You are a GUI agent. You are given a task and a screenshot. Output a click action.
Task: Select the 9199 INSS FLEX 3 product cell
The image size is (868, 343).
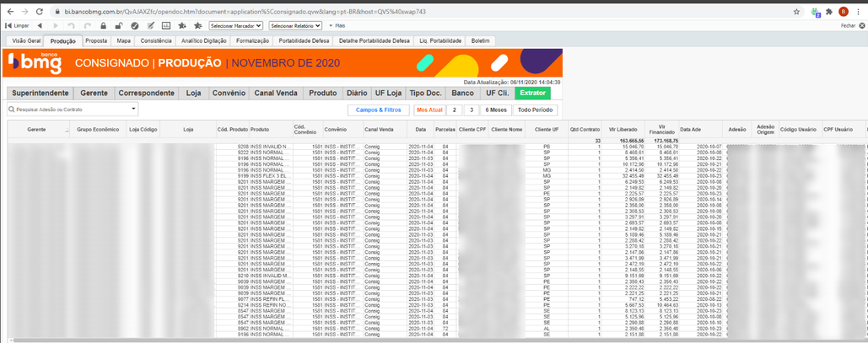click(x=271, y=175)
